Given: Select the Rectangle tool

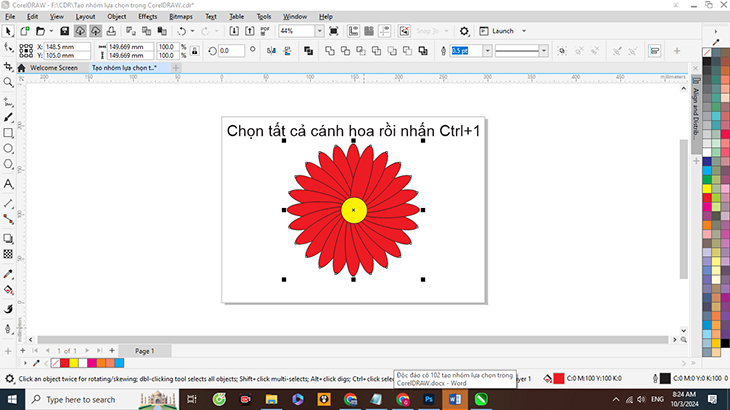Looking at the screenshot, I should [x=8, y=133].
